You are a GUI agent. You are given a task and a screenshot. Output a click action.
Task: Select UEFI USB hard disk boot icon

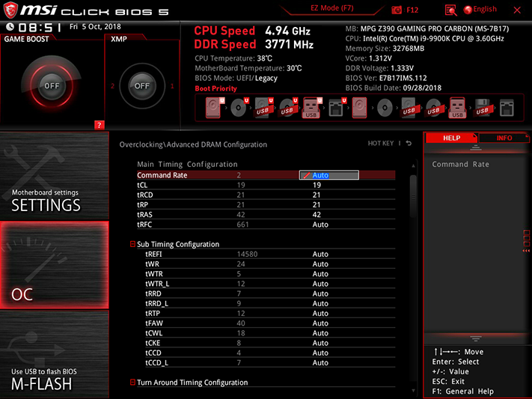coord(263,108)
